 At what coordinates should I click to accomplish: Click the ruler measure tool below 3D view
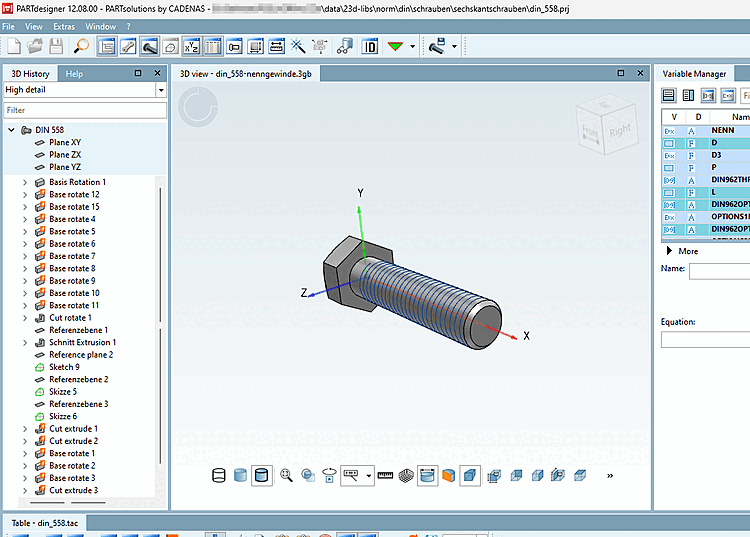[x=385, y=476]
